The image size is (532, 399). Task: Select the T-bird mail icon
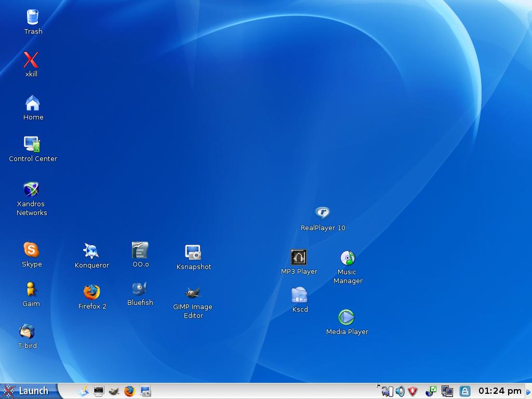pos(27,331)
